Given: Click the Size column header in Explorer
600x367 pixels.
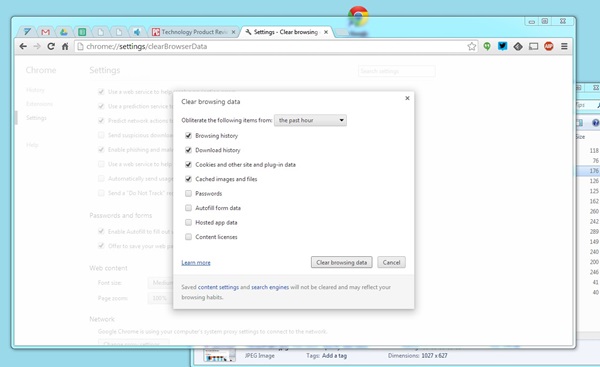Looking at the screenshot, I should [580, 137].
